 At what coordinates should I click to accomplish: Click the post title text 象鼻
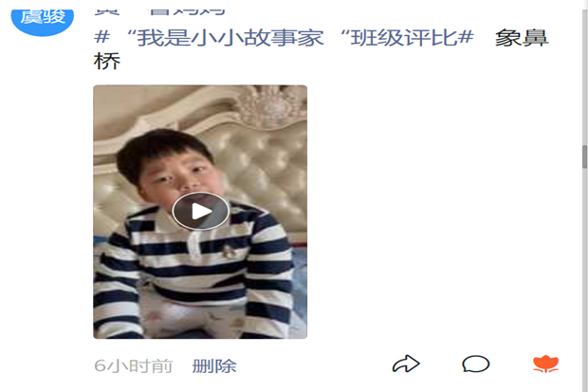click(x=522, y=38)
